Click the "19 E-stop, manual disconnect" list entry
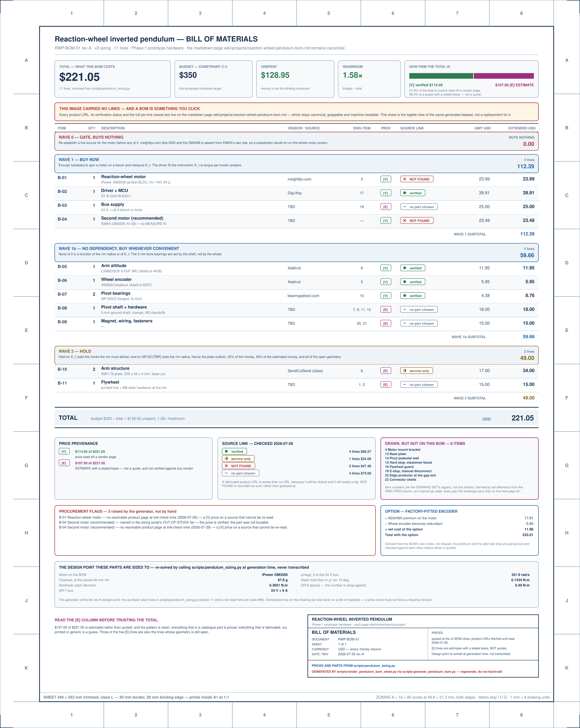This screenshot has width=580, height=728. click(x=408, y=471)
